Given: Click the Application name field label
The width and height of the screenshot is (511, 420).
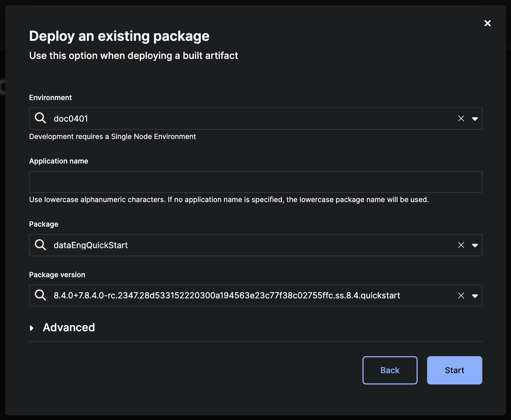Looking at the screenshot, I should tap(59, 161).
